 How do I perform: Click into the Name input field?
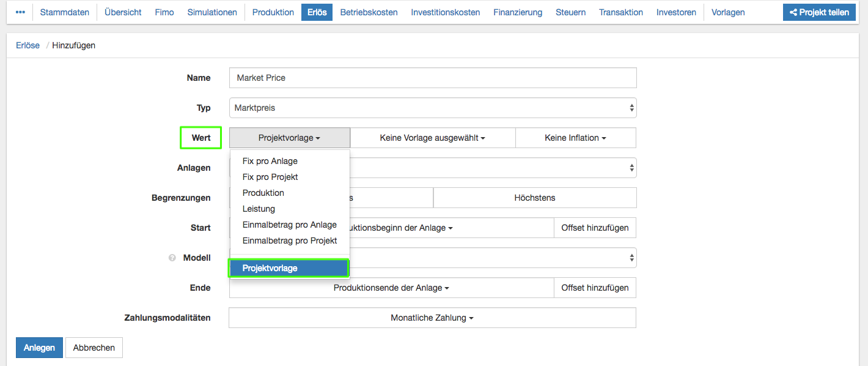(432, 78)
